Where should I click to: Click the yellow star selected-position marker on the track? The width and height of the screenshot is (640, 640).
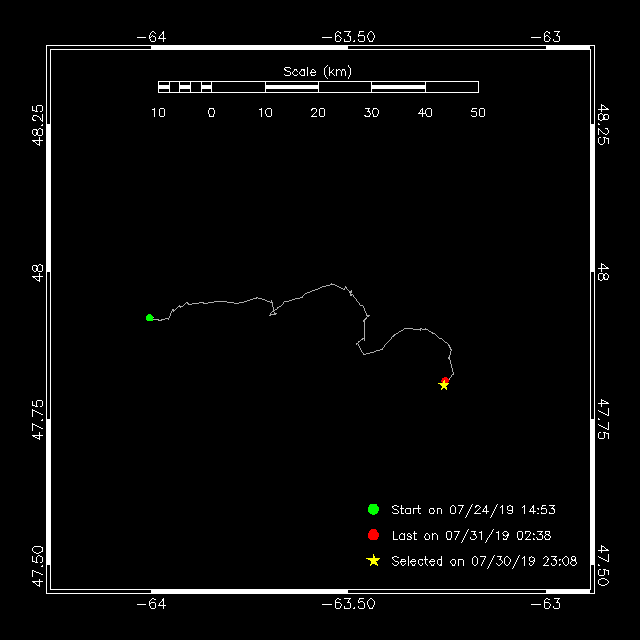click(x=444, y=385)
